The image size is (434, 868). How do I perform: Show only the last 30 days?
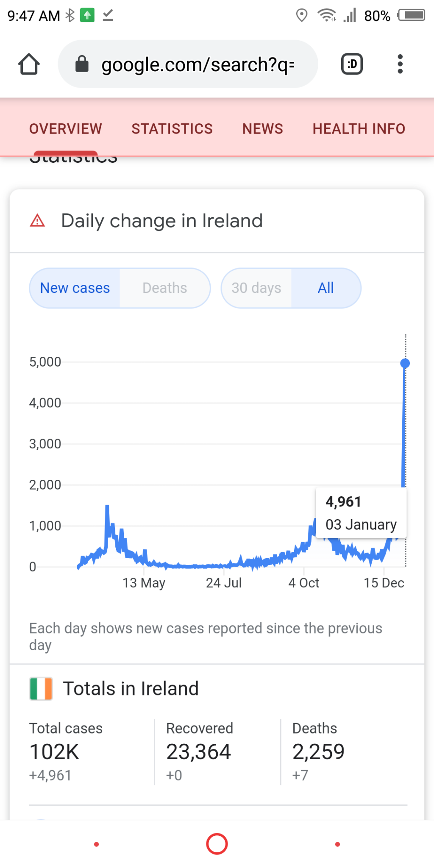pyautogui.click(x=256, y=288)
